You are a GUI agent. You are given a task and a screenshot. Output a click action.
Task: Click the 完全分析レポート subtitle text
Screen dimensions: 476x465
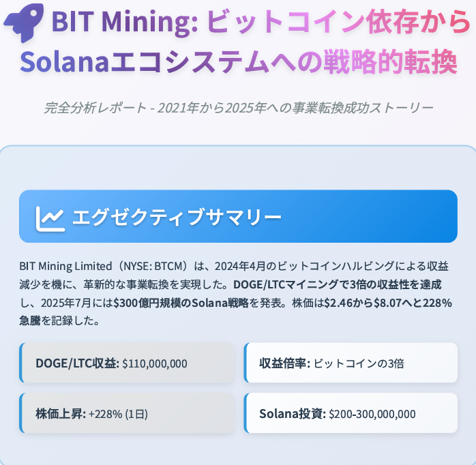point(238,108)
